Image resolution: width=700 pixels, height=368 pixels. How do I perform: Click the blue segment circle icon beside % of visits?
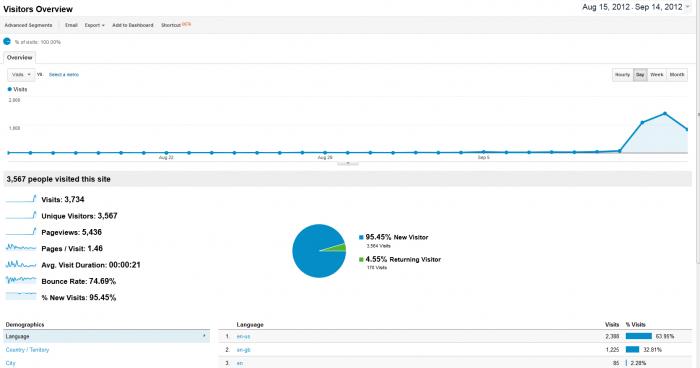7,42
